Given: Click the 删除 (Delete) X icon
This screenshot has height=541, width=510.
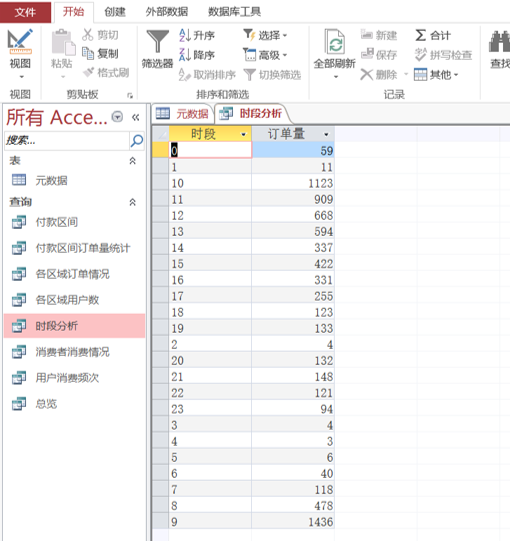Looking at the screenshot, I should tap(366, 74).
